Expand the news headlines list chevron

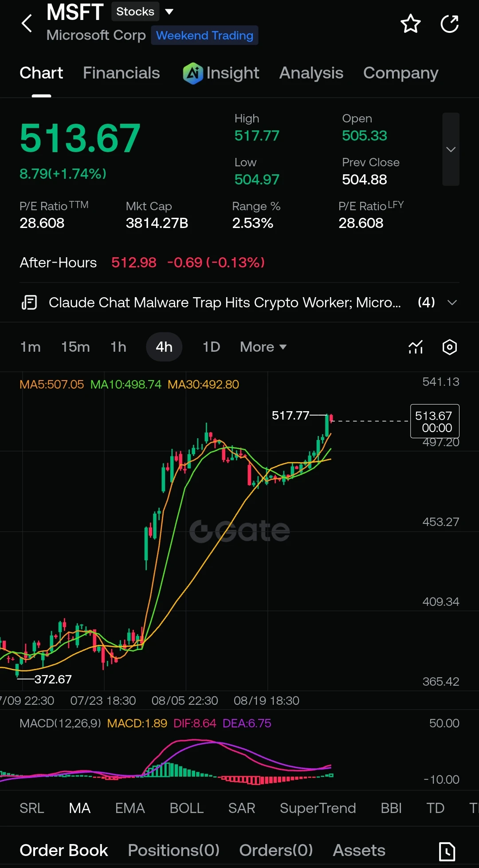[x=452, y=302]
